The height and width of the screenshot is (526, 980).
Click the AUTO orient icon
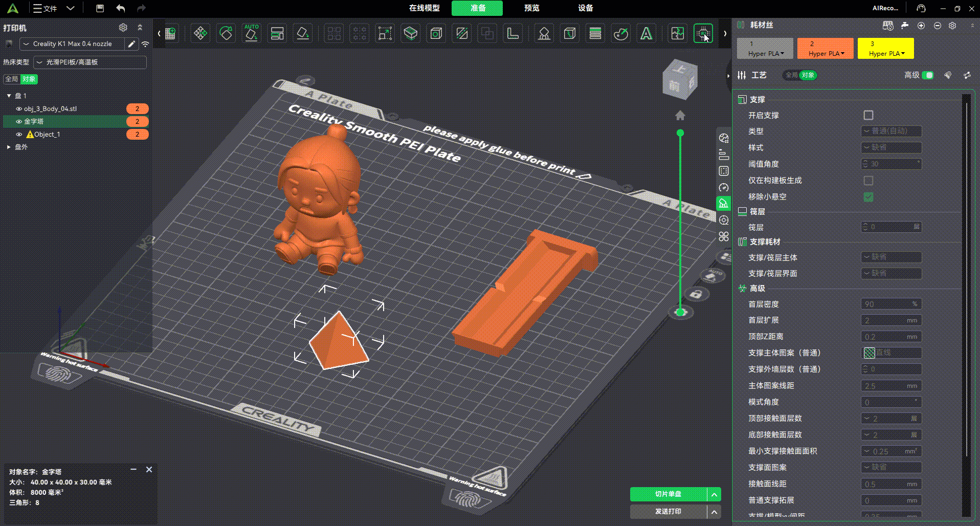[251, 34]
